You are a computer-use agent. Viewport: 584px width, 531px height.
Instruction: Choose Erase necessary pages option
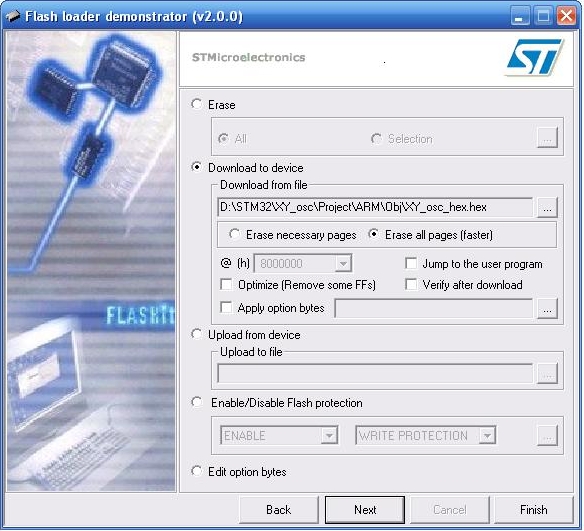234,234
